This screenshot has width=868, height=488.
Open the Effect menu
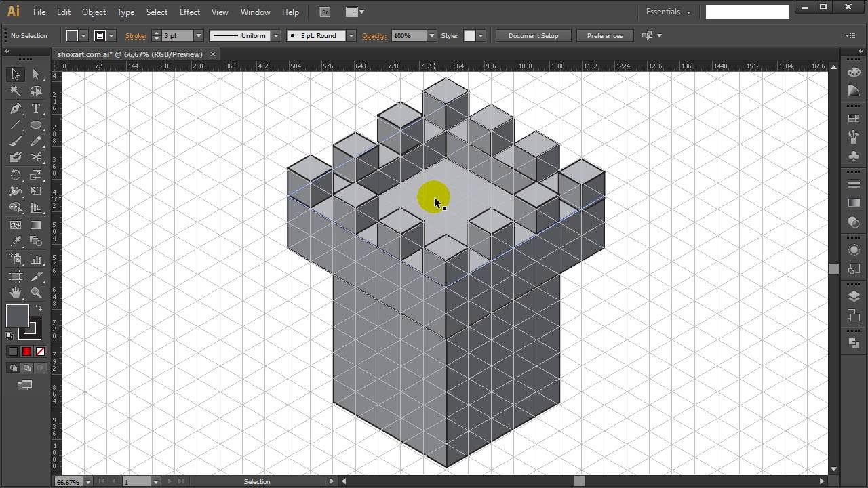pos(189,12)
